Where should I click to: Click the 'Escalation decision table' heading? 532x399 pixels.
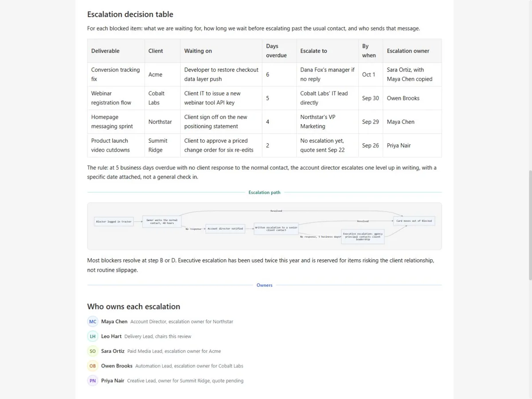130,14
